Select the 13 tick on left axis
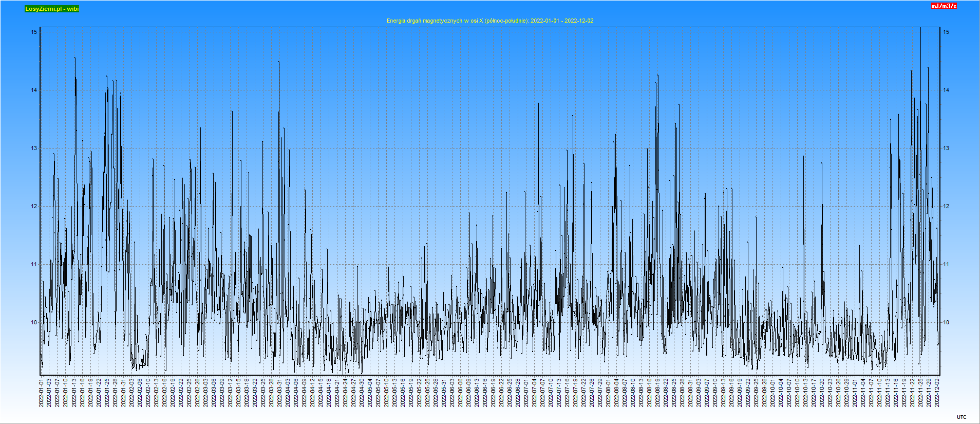 click(x=34, y=148)
